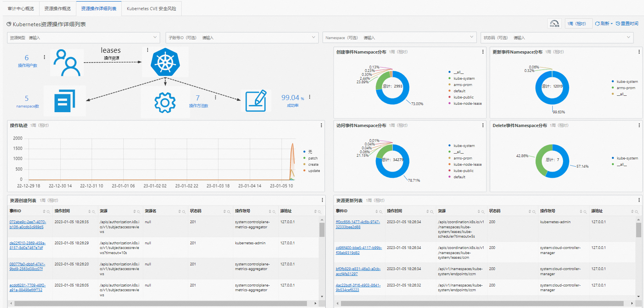Open the menu dots beside 99.04% 成功率
The width and height of the screenshot is (644, 308).
click(x=310, y=97)
